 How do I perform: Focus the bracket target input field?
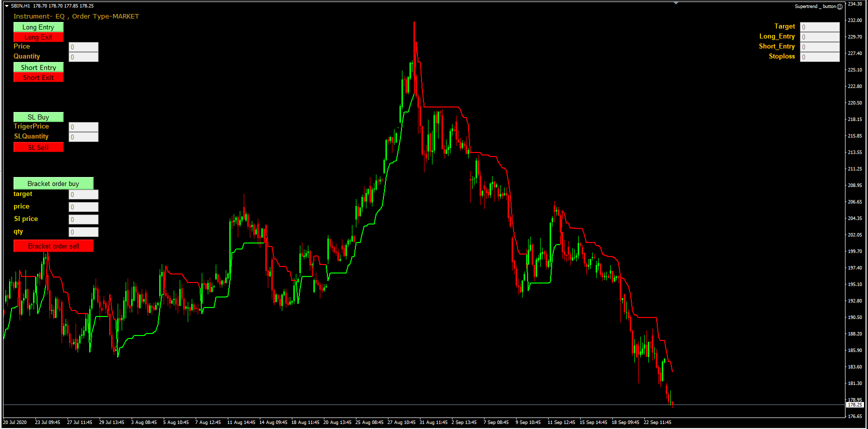point(84,194)
